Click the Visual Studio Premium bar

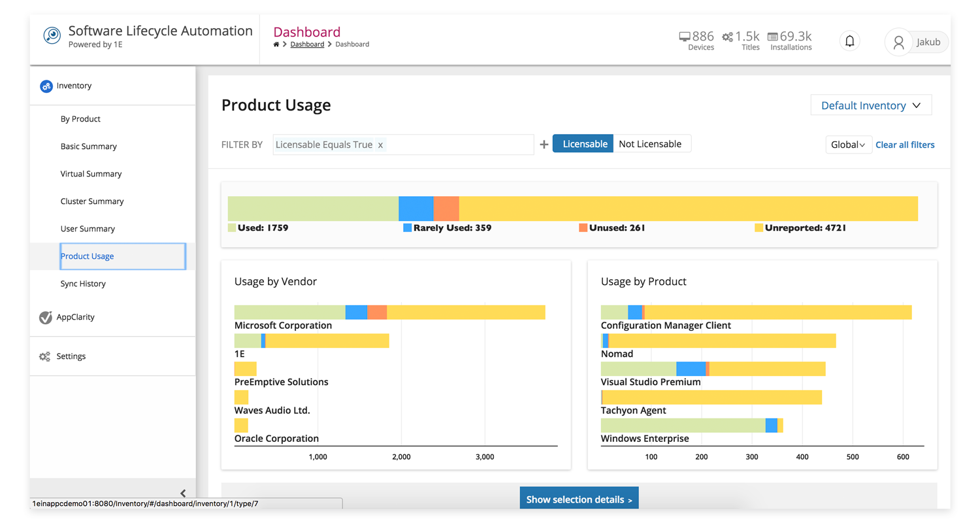point(713,369)
